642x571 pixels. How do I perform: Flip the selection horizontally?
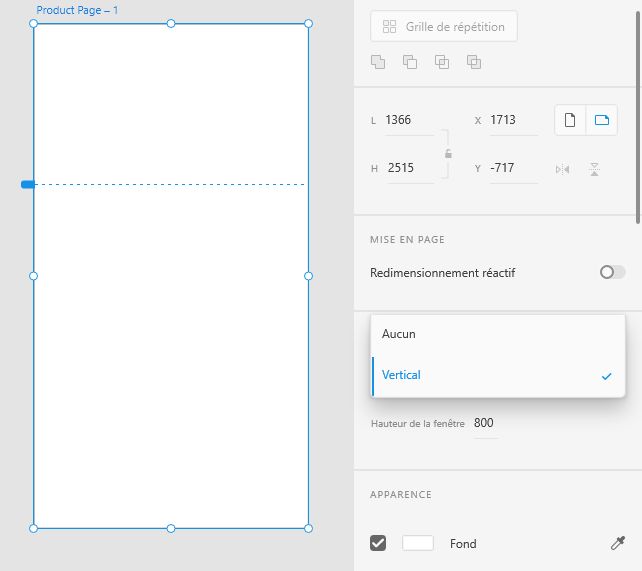[x=563, y=169]
